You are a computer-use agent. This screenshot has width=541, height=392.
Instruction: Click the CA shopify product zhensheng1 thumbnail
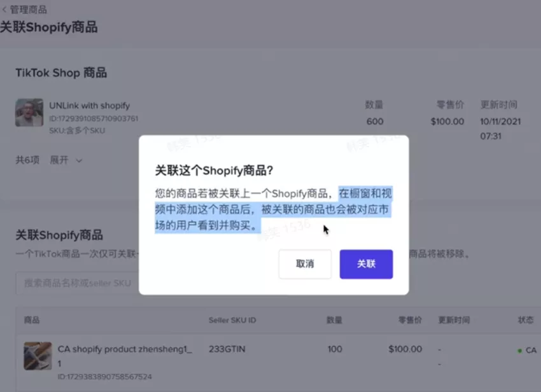coord(37,356)
